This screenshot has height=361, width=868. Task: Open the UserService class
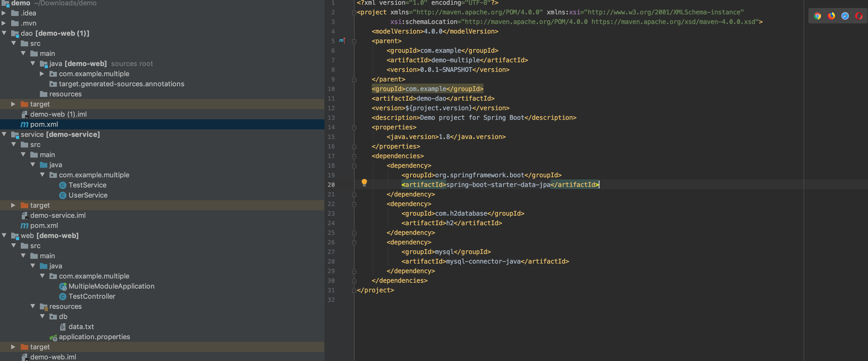click(x=87, y=195)
